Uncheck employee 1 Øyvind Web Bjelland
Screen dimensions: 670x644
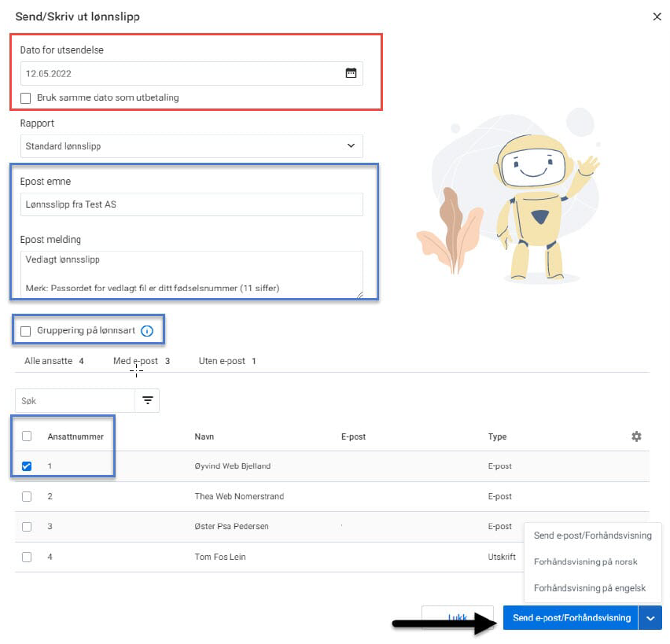pyautogui.click(x=27, y=466)
